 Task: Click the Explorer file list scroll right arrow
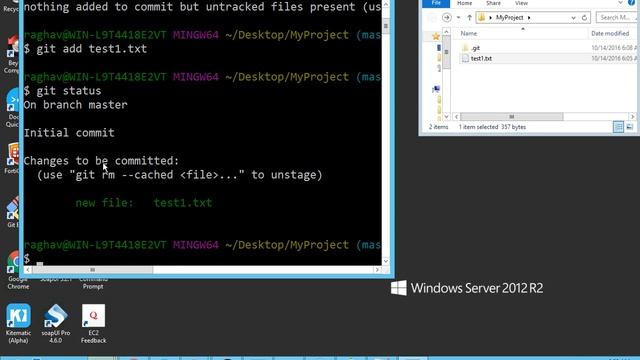tap(632, 117)
